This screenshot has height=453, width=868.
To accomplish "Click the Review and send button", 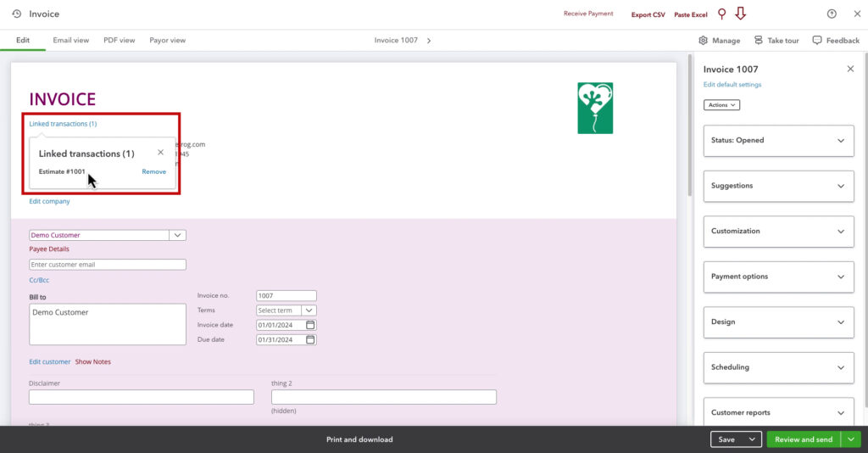I will [804, 439].
